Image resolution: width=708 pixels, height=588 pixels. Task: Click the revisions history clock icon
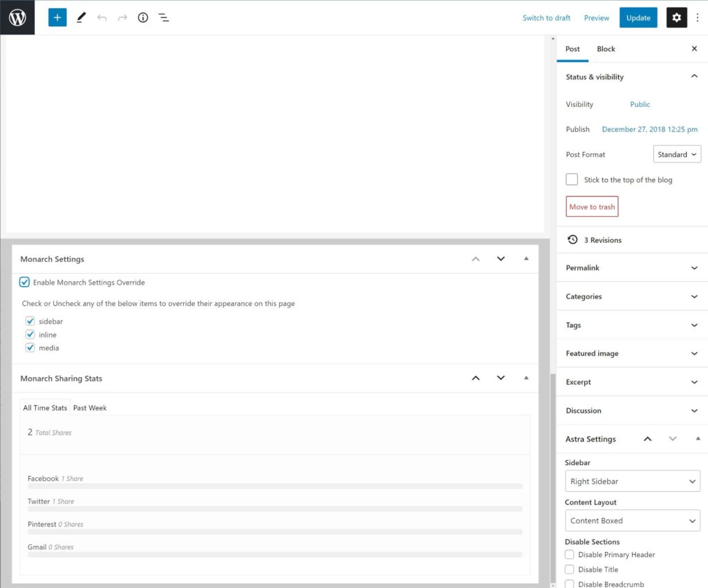572,240
